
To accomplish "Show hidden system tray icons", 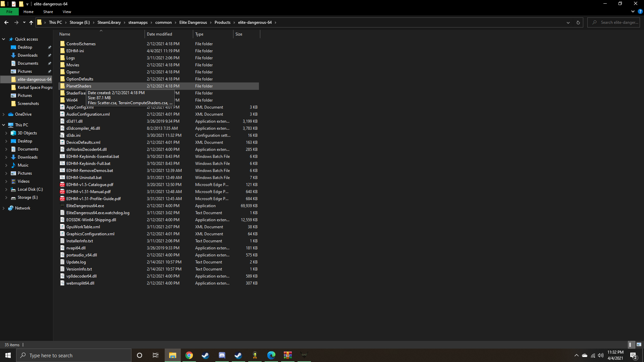I will pos(576,355).
